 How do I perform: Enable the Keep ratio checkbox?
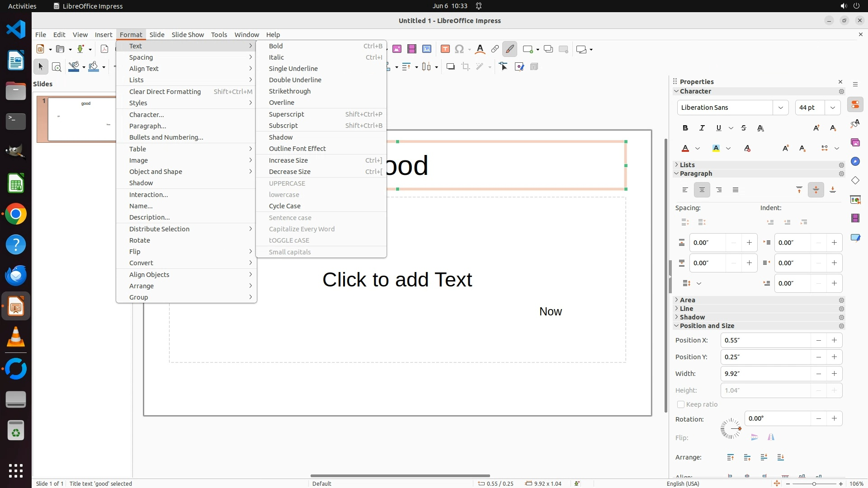tap(681, 404)
